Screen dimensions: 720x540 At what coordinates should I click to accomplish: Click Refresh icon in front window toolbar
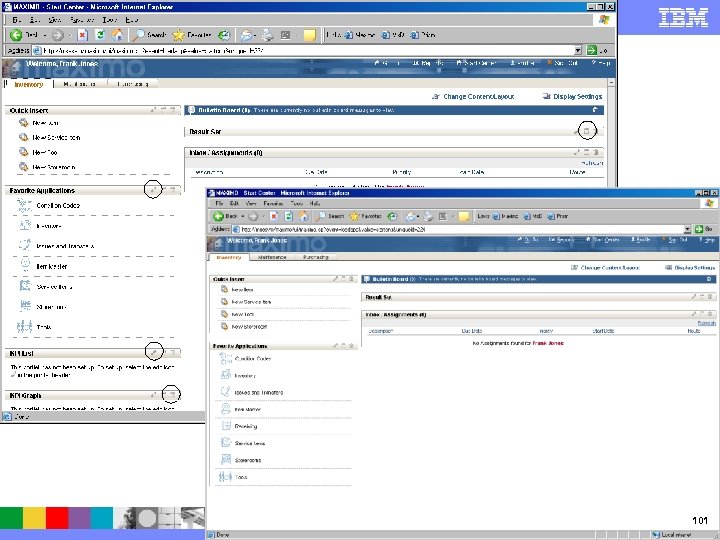click(x=288, y=216)
